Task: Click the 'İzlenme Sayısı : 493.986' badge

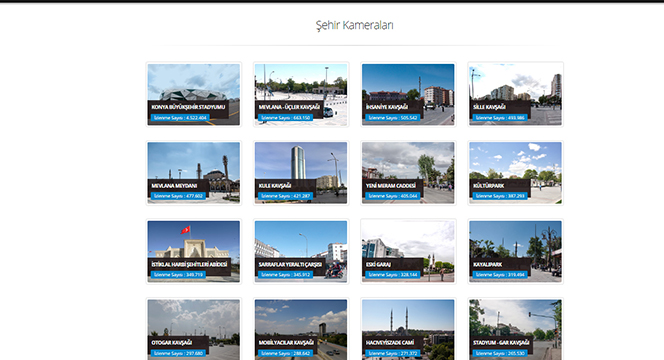Action: (500, 118)
